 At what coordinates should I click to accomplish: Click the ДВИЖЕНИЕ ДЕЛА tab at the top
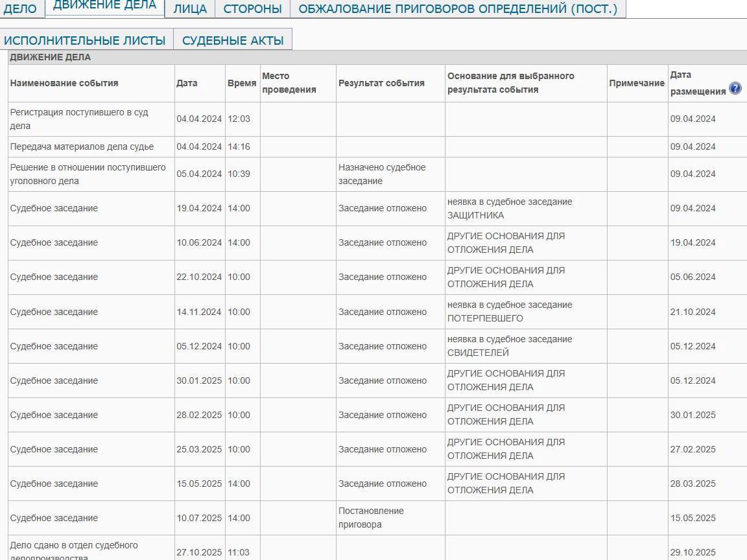pos(104,6)
